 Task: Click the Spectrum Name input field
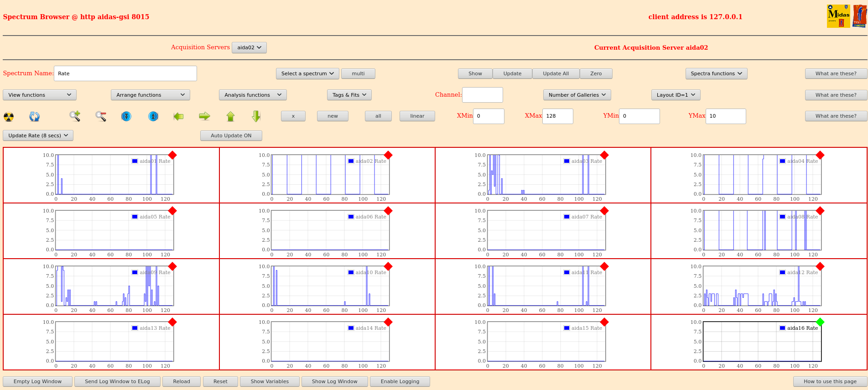(125, 73)
